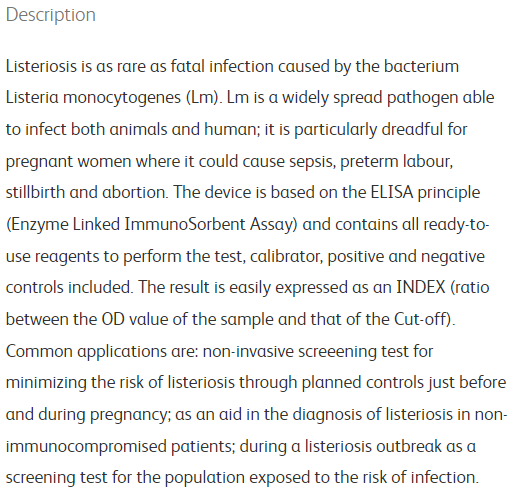Click the words "Listeria monocytogenes"
Image resolution: width=520 pixels, height=494 pixels.
coord(93,98)
